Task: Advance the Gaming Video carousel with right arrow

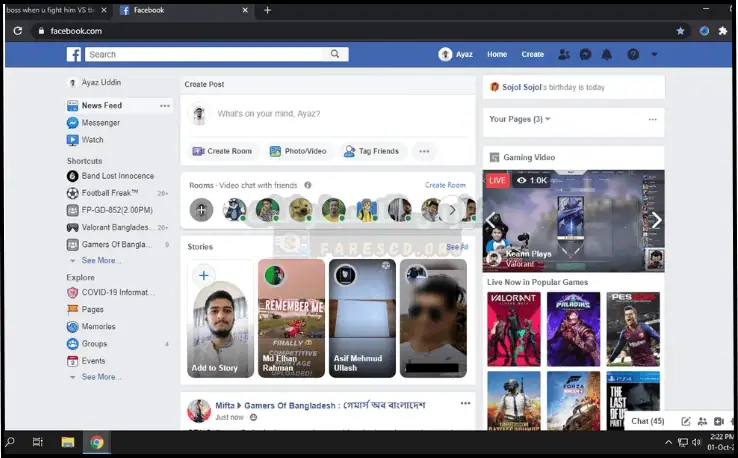Action: coord(656,220)
